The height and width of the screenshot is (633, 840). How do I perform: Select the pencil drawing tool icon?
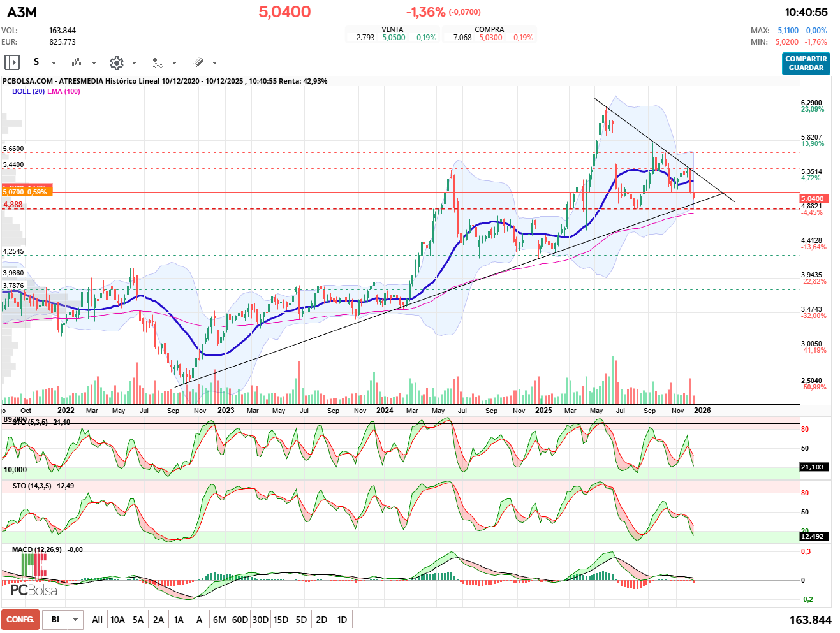pos(198,62)
